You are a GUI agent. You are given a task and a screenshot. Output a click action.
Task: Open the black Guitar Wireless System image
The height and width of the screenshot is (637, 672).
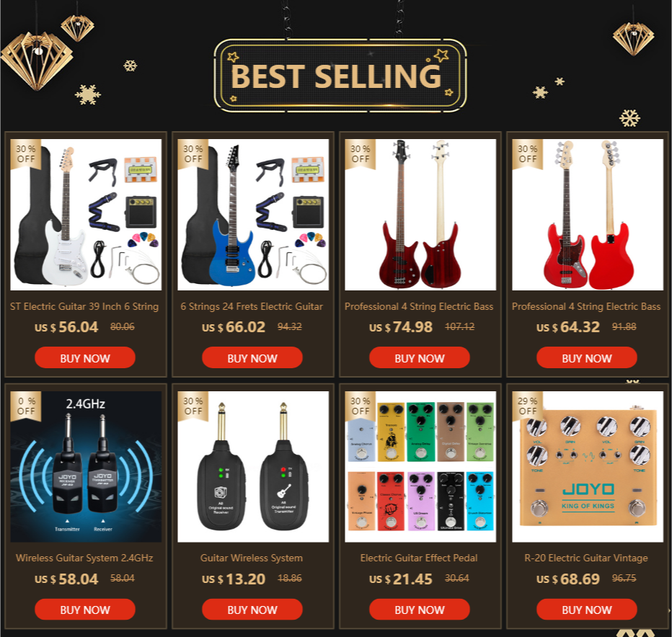(253, 466)
